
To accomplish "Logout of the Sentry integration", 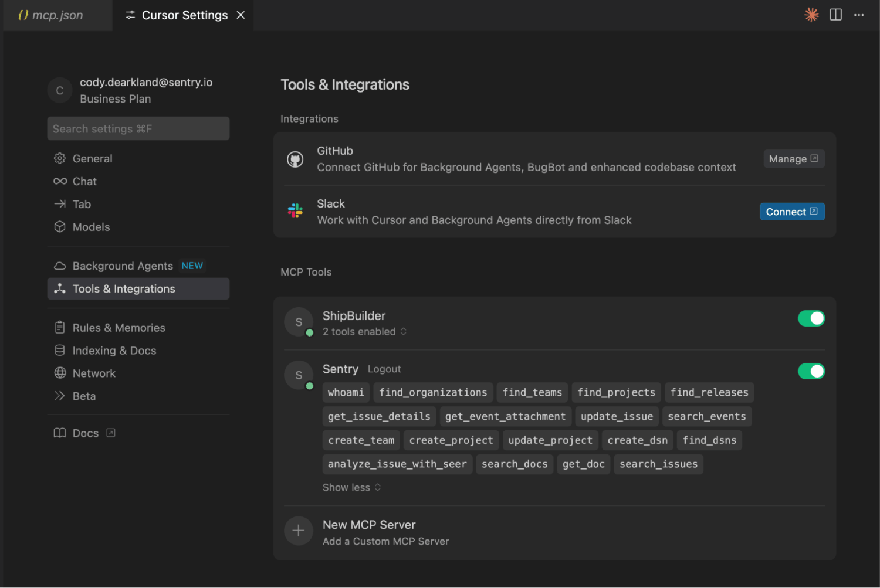I will pos(384,369).
